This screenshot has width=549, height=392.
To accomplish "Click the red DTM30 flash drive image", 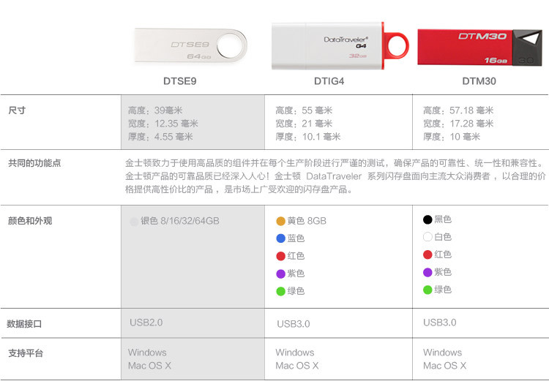I will pyautogui.click(x=480, y=47).
